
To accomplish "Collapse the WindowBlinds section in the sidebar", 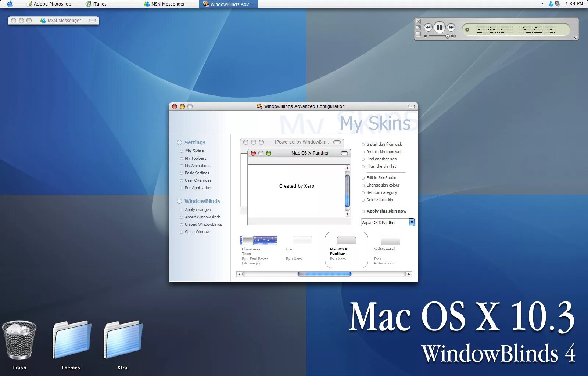I will (x=179, y=201).
